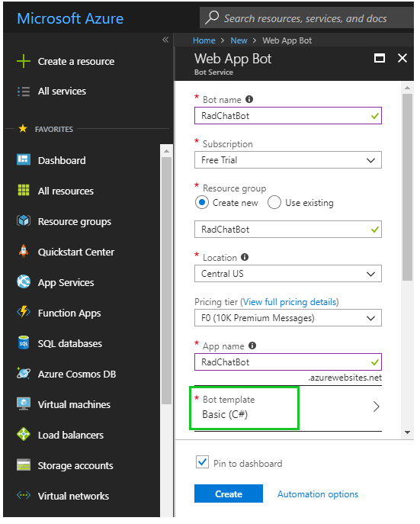Screen dimensions: 420x524
Task: Open the Subscription dropdown
Action: point(288,160)
